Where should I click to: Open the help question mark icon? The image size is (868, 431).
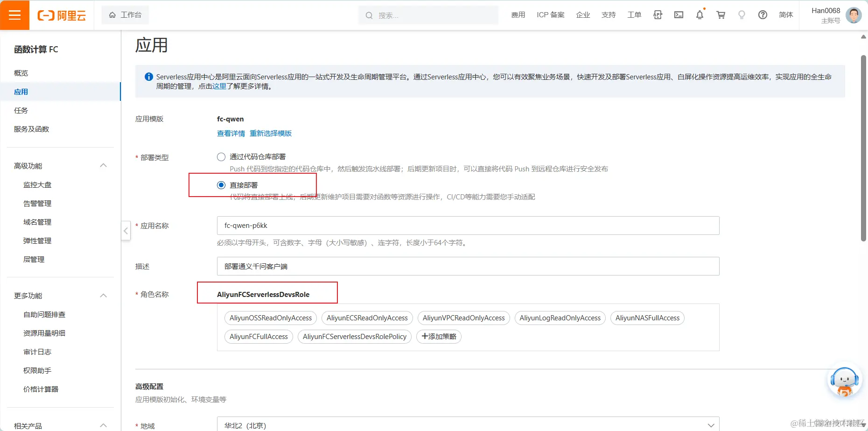point(763,15)
